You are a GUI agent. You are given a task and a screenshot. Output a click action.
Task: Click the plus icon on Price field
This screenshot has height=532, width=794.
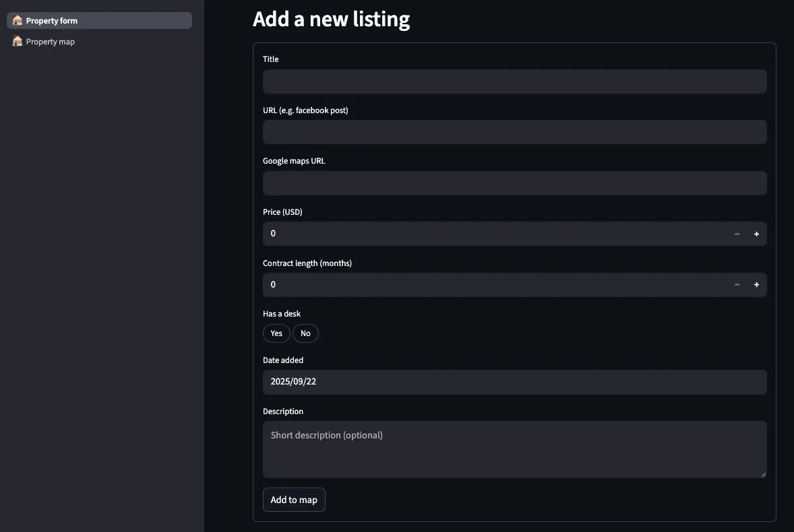click(x=756, y=233)
